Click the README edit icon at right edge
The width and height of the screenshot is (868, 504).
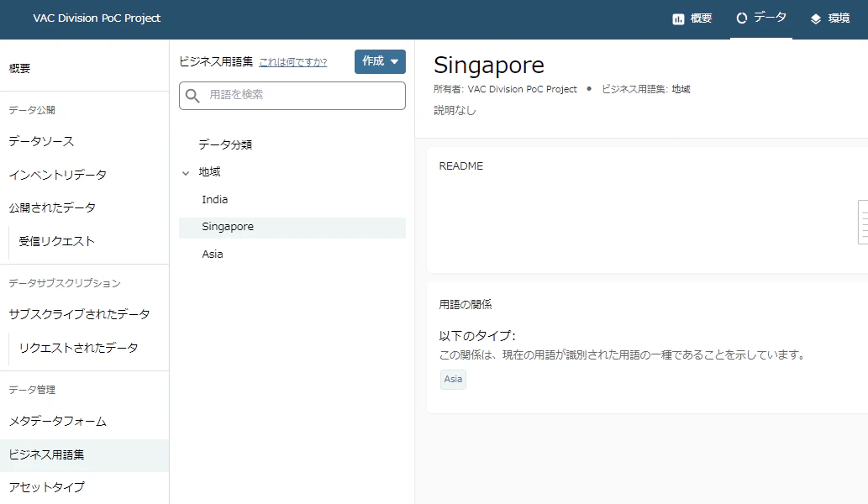tap(863, 222)
